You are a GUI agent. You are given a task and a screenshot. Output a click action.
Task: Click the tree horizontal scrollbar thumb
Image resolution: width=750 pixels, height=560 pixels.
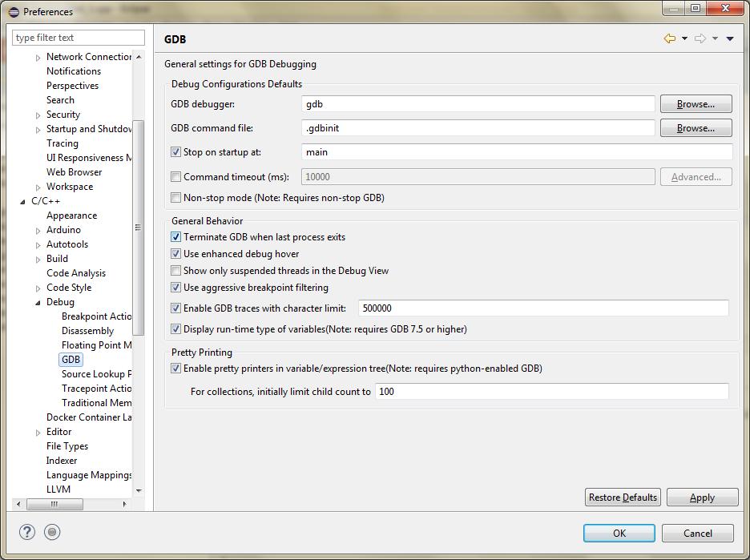54,504
